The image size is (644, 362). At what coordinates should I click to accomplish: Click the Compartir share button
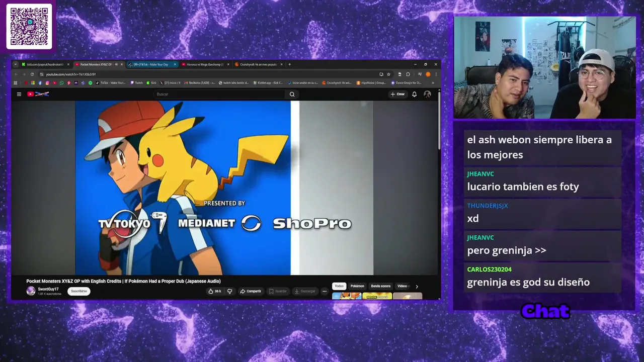tap(251, 291)
